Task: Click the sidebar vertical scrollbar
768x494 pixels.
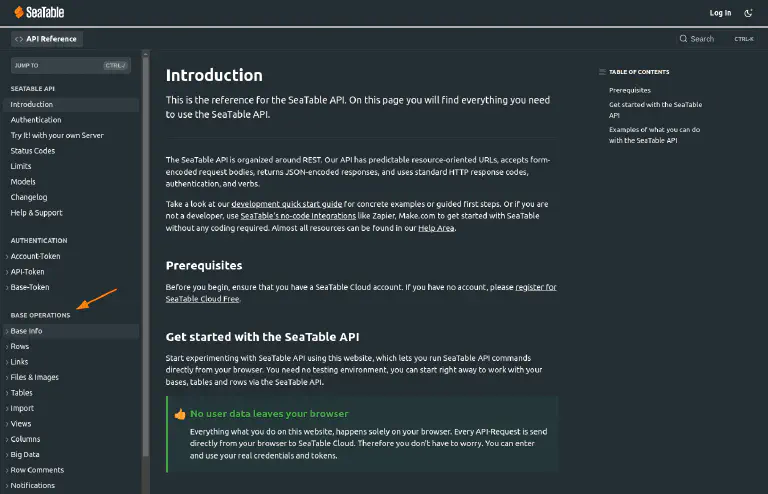Action: pyautogui.click(x=146, y=250)
